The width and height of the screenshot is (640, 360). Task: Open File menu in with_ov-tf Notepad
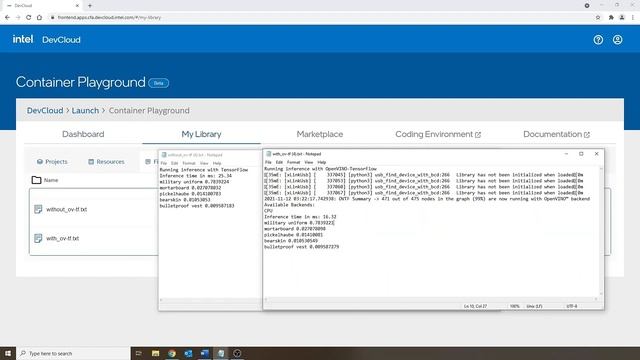(268, 162)
